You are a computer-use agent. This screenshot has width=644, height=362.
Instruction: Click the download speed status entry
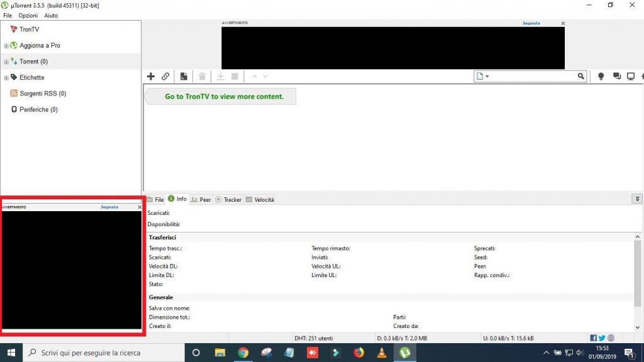(x=402, y=338)
